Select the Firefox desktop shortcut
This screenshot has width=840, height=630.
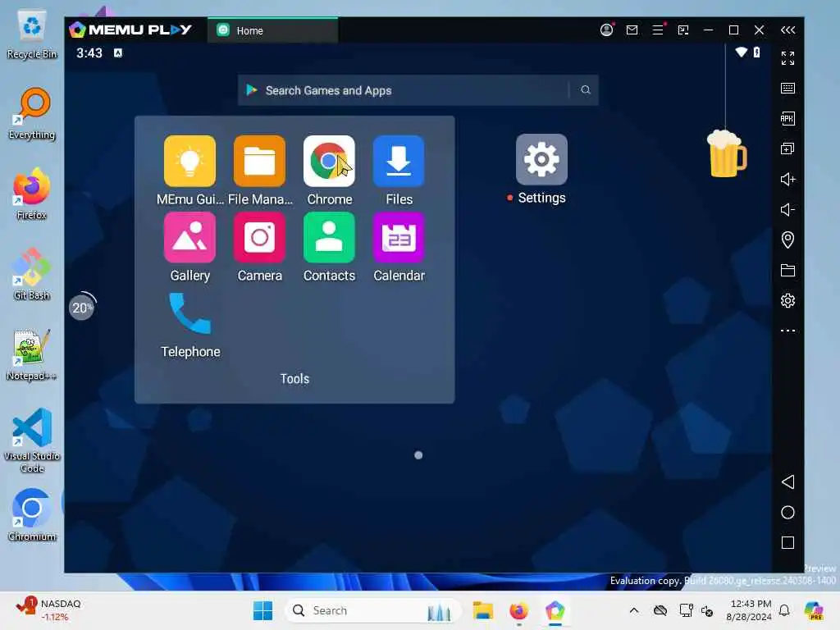(x=32, y=194)
